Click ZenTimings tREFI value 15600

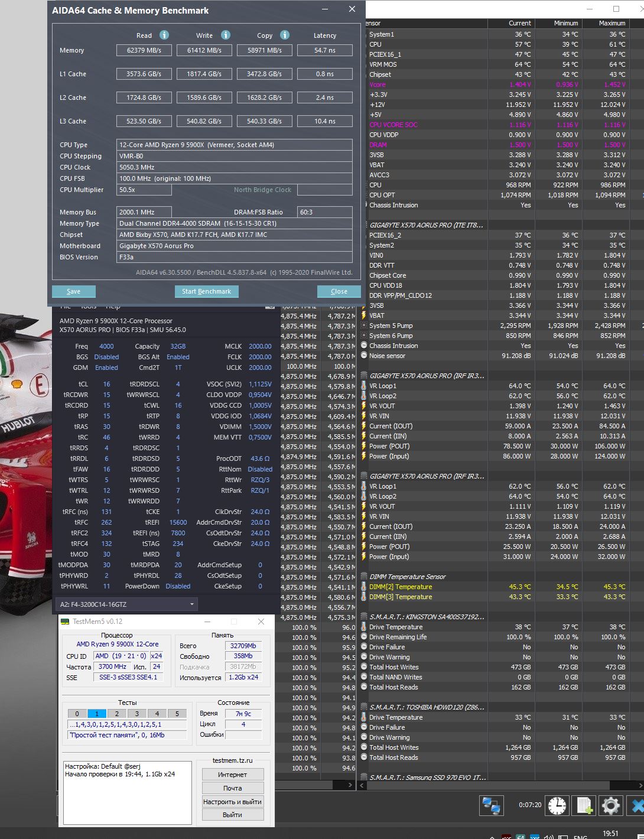coord(178,522)
